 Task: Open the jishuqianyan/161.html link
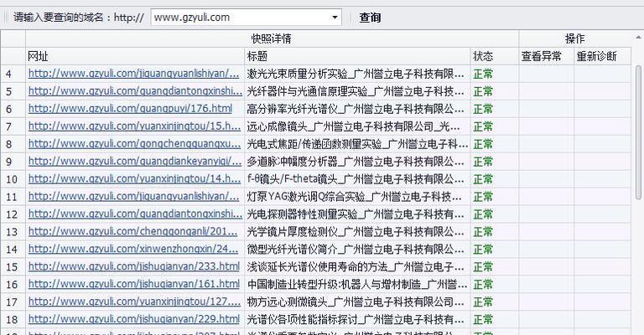134,284
